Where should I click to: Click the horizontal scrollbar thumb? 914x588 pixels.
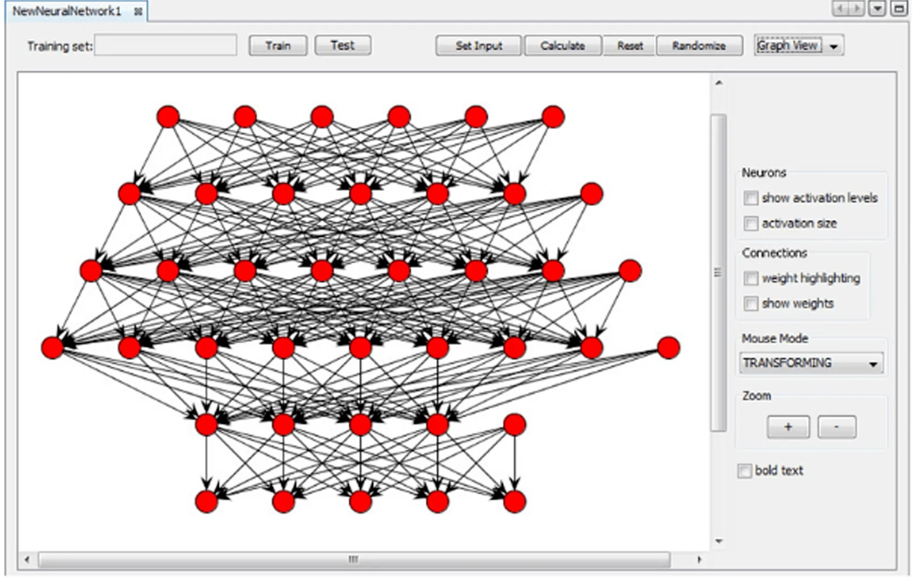pyautogui.click(x=353, y=559)
